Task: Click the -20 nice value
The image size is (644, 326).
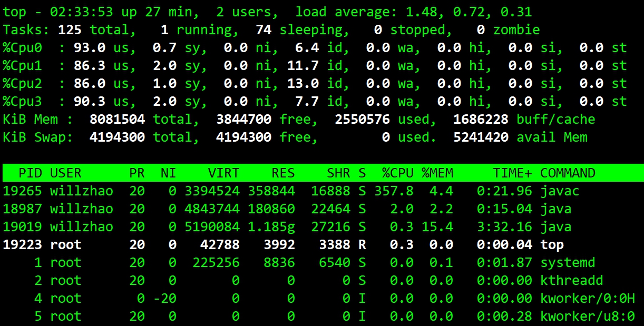Action: click(165, 298)
